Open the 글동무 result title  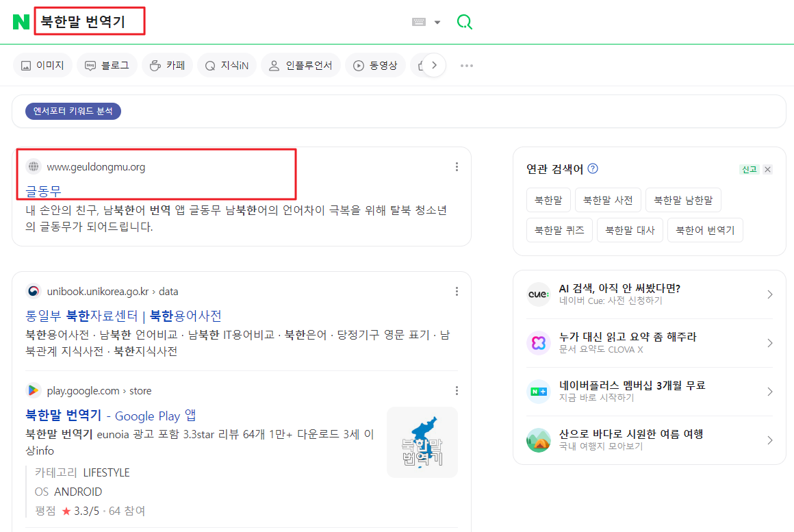(x=43, y=191)
